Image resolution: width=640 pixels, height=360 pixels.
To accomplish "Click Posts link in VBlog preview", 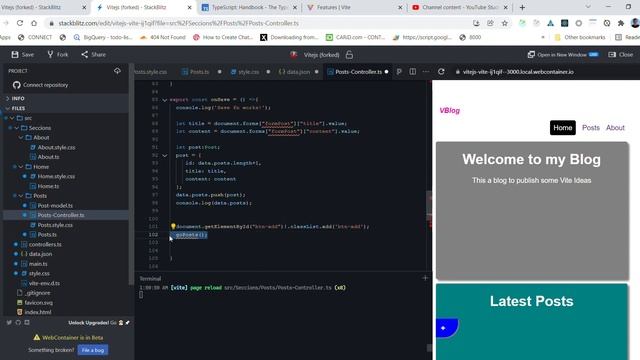I will point(591,128).
